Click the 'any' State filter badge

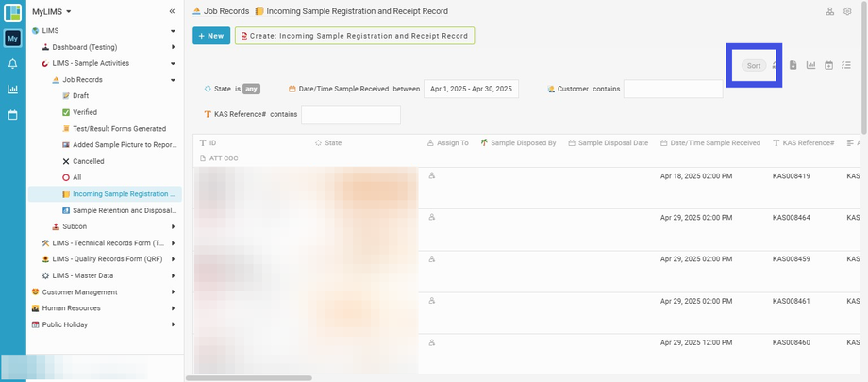tap(251, 89)
